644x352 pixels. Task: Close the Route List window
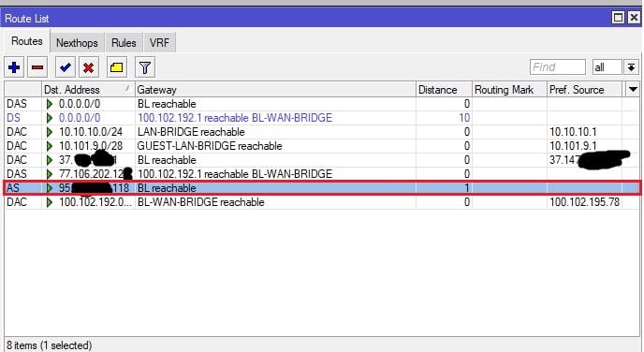point(634,18)
